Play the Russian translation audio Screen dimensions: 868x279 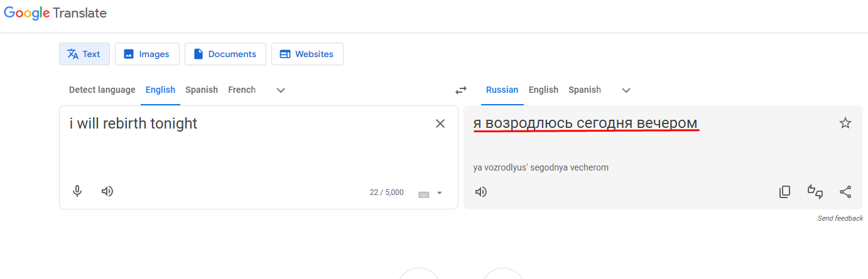click(481, 192)
